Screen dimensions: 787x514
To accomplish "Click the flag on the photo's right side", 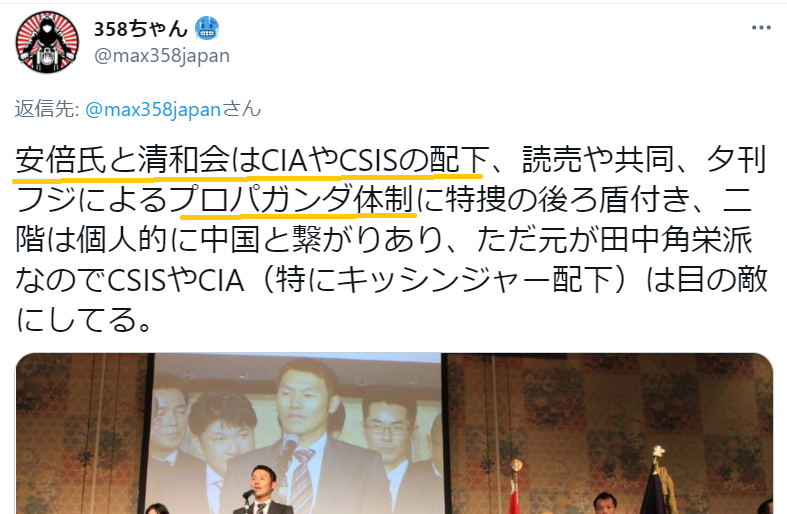I will [x=659, y=481].
